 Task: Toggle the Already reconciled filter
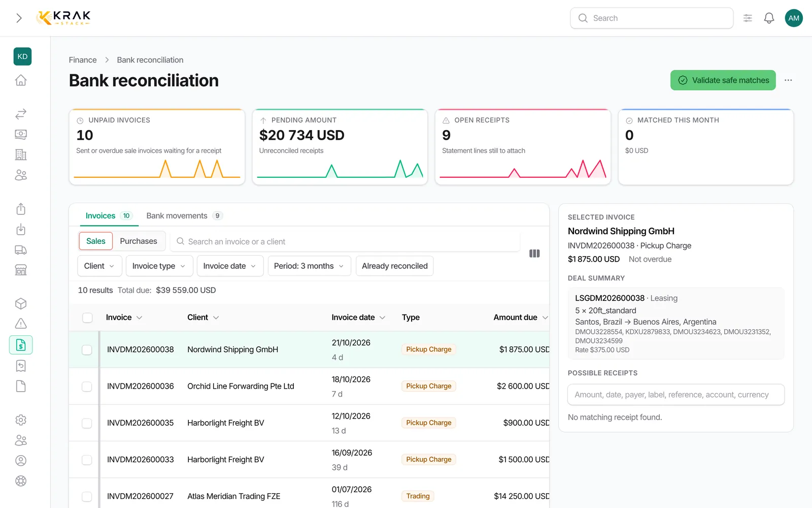pos(395,266)
